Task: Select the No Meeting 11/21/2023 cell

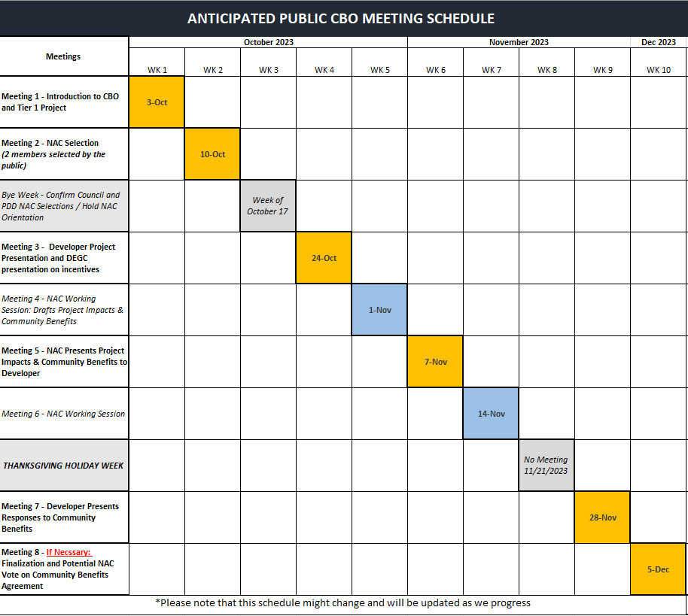Action: [546, 466]
